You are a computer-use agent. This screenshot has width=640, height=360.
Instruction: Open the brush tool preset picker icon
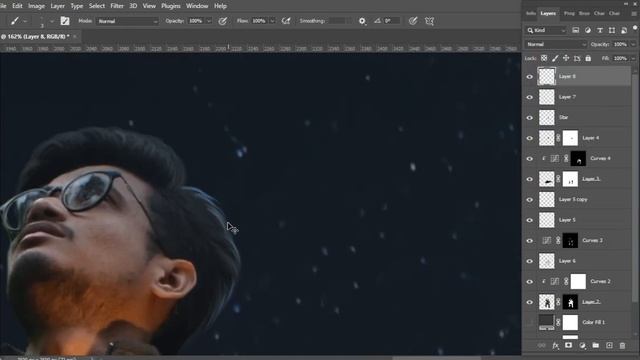coord(15,21)
